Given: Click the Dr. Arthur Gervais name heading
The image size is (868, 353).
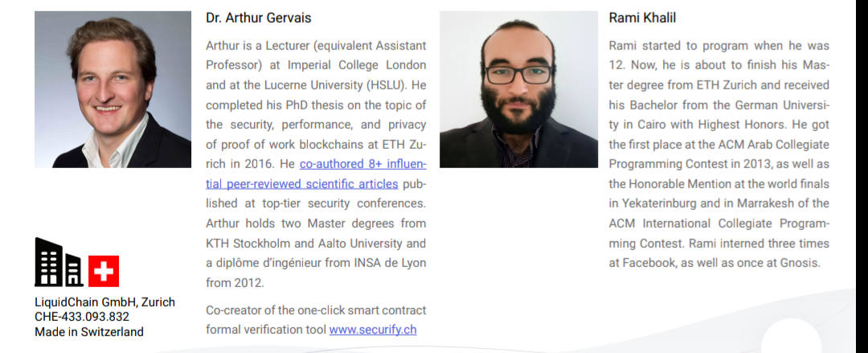Looking at the screenshot, I should pos(258,18).
